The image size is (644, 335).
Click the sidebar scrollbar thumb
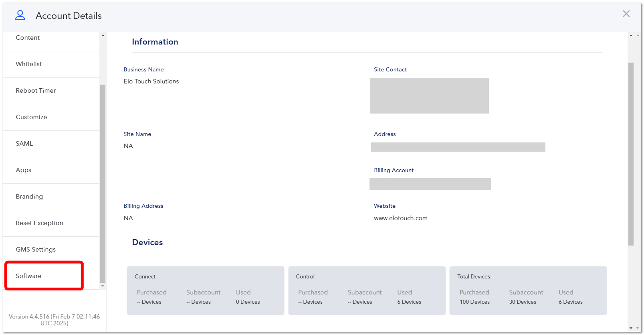(103, 183)
